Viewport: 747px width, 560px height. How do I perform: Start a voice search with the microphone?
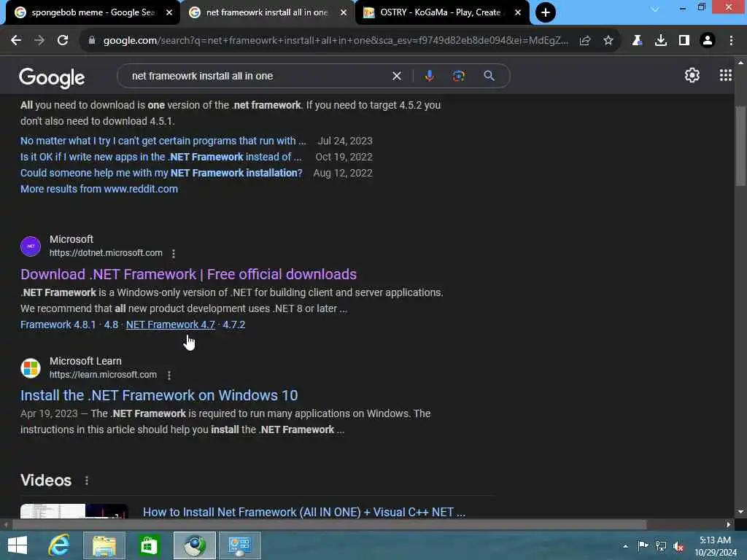coord(429,76)
